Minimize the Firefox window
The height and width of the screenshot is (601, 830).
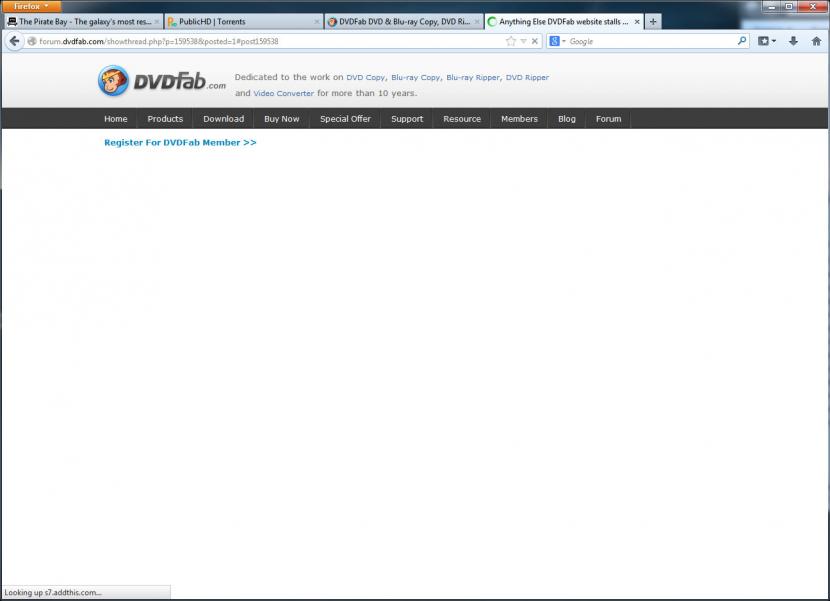tap(772, 6)
